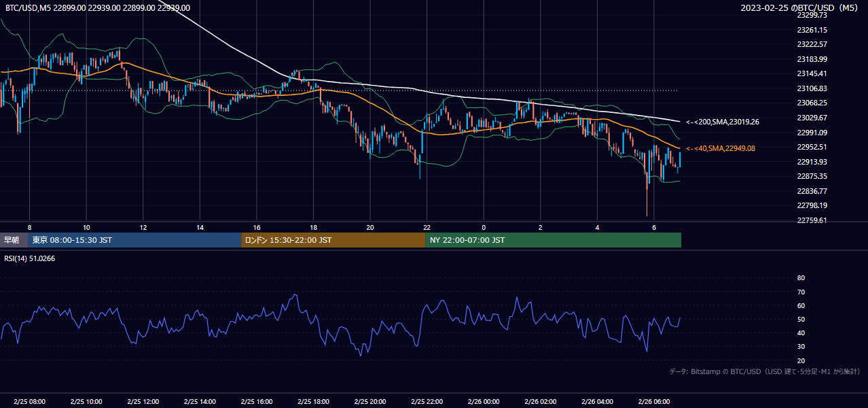Click hour tick 10 under price chart
The height and width of the screenshot is (408, 868).
pyautogui.click(x=86, y=227)
